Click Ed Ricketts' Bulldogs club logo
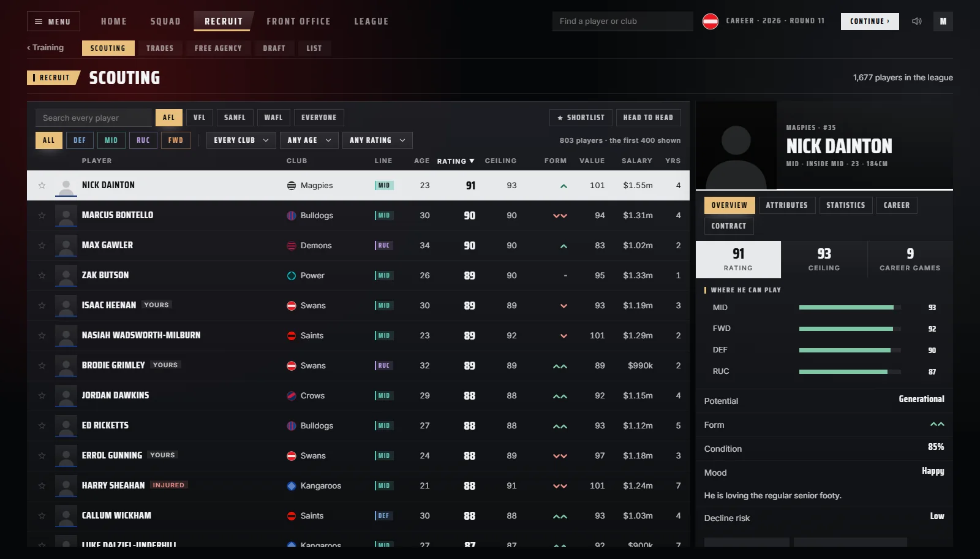The width and height of the screenshot is (980, 559). (x=292, y=426)
